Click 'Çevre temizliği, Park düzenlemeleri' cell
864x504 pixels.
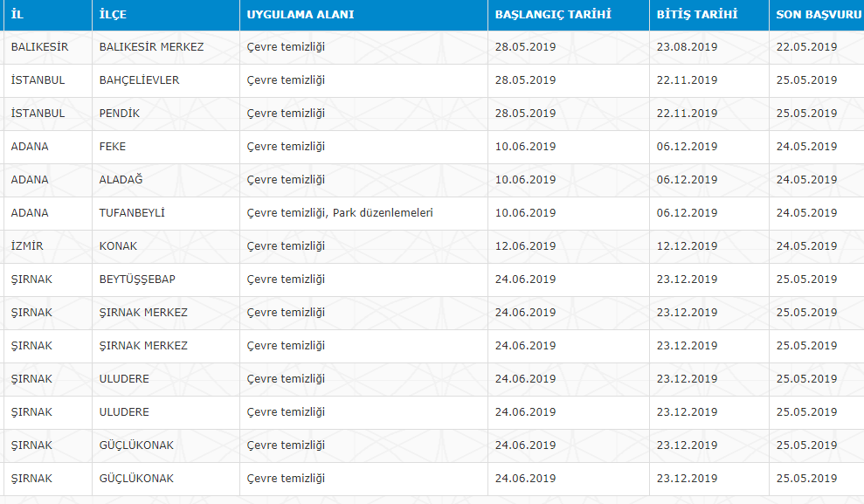(x=340, y=213)
